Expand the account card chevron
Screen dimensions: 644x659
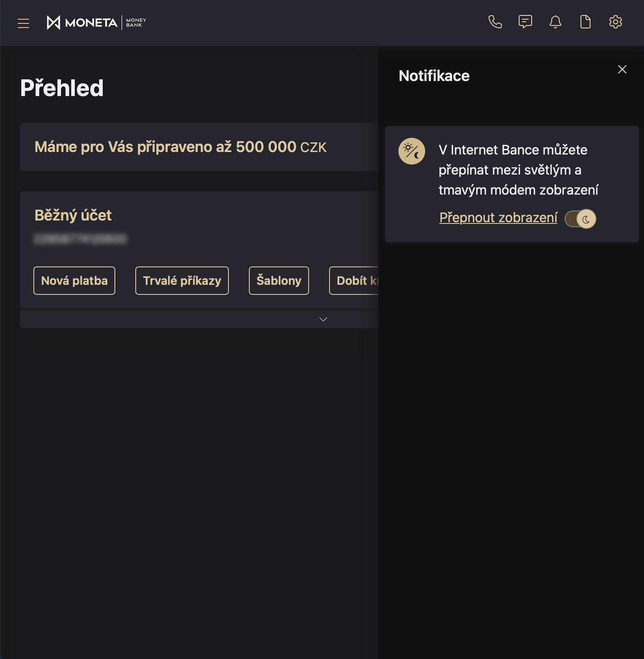click(323, 319)
